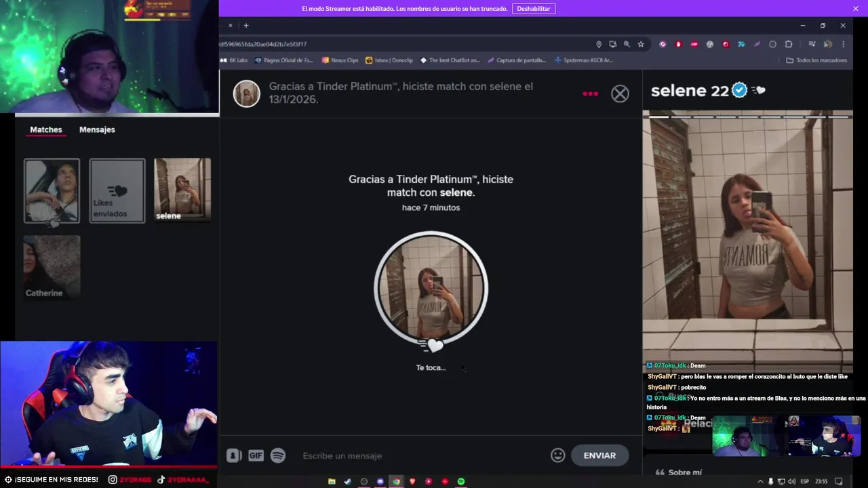Open Chrome from the taskbar

pyautogui.click(x=396, y=481)
